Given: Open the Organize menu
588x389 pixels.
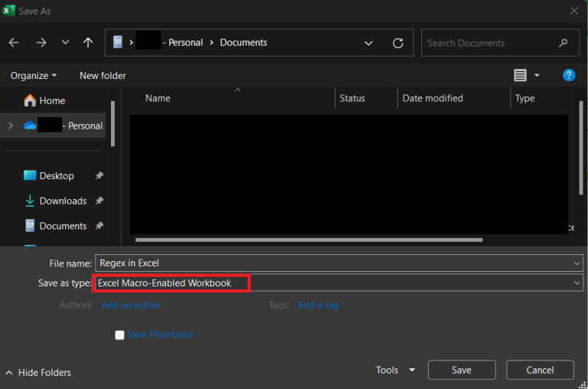Looking at the screenshot, I should coord(34,76).
